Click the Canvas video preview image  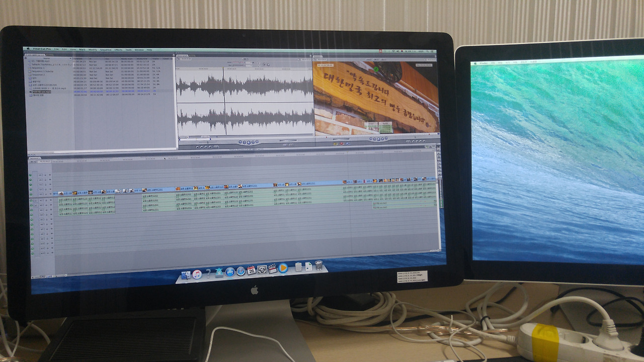coord(376,99)
